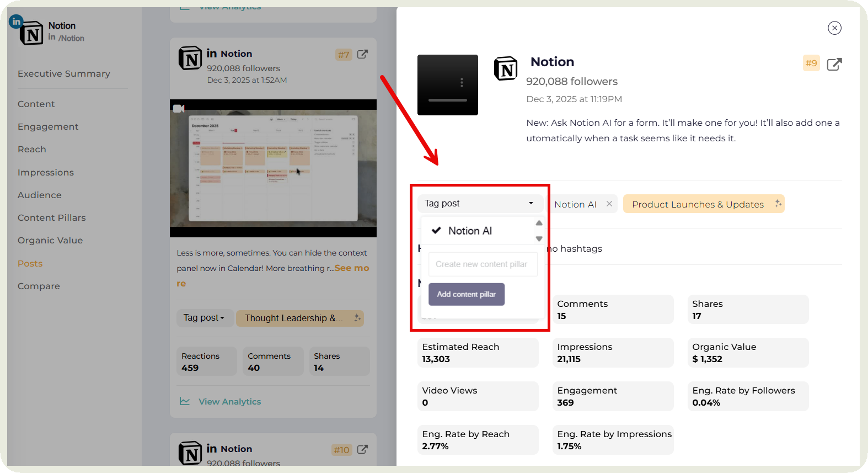Click the View Analytics chart icon
868x473 pixels.
(185, 401)
